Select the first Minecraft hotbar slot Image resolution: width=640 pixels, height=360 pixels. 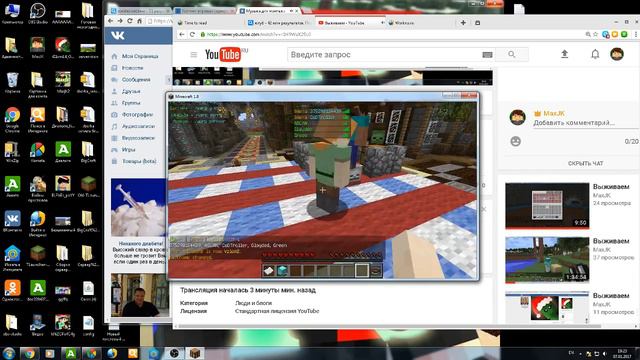point(269,270)
